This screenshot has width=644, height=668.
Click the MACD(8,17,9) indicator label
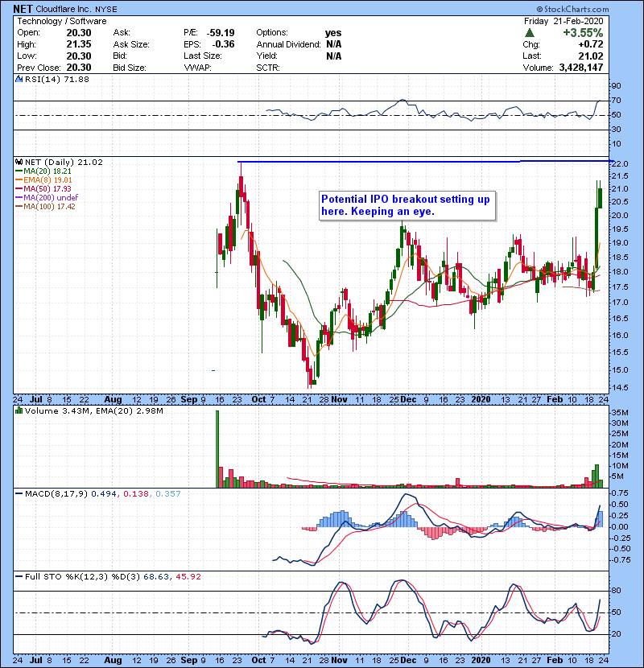pos(56,494)
